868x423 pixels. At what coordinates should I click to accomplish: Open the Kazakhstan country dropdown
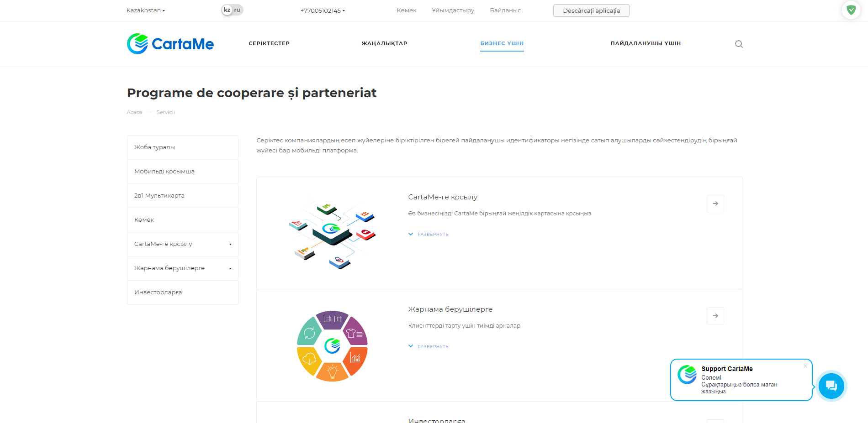click(x=146, y=10)
